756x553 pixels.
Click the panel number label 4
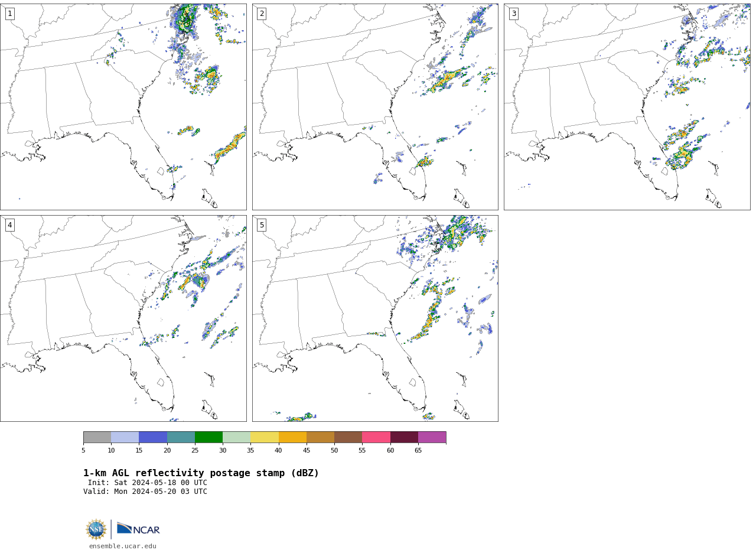click(9, 225)
